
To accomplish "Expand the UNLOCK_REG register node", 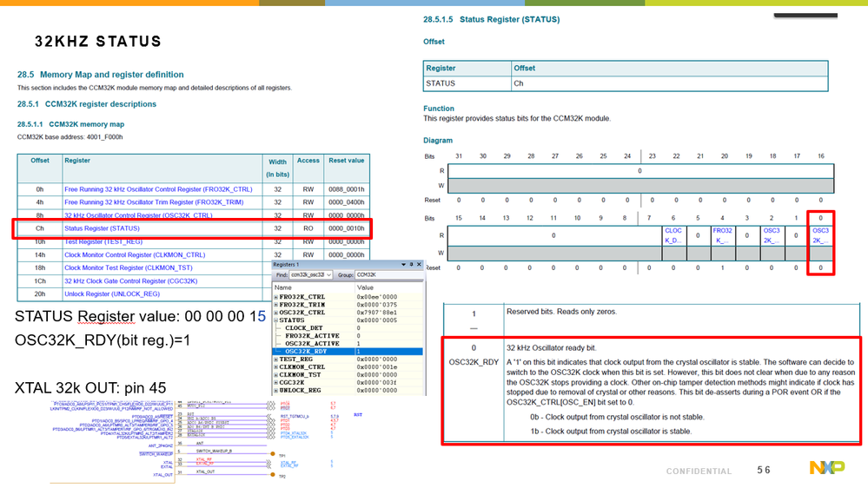I will 276,391.
